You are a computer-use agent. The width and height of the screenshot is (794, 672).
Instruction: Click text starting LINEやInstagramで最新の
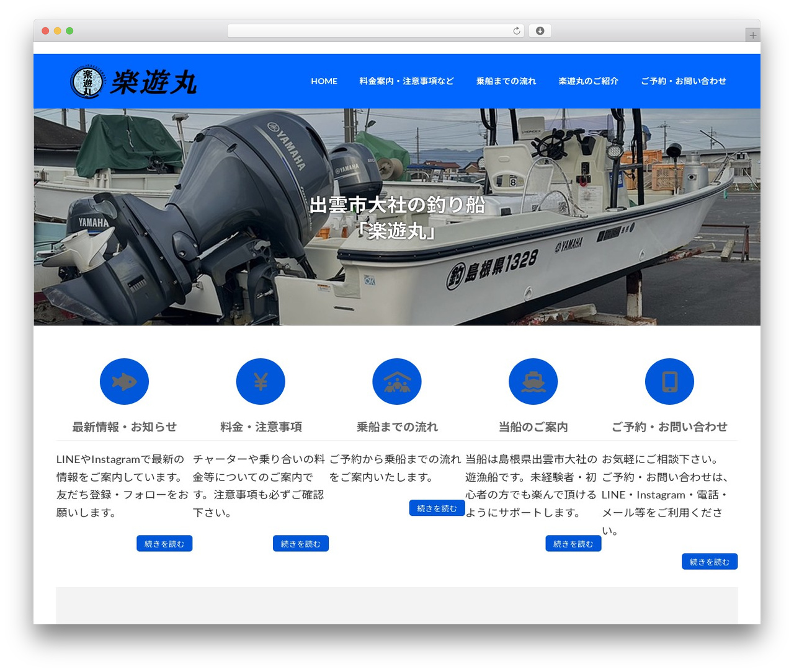coord(122,486)
